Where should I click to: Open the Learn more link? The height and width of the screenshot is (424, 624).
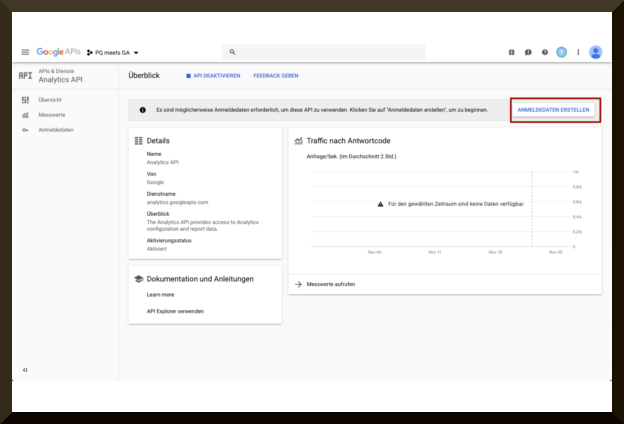[160, 295]
